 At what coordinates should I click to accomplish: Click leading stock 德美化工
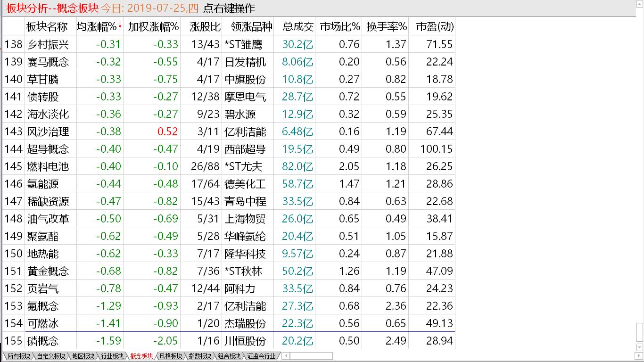[245, 184]
